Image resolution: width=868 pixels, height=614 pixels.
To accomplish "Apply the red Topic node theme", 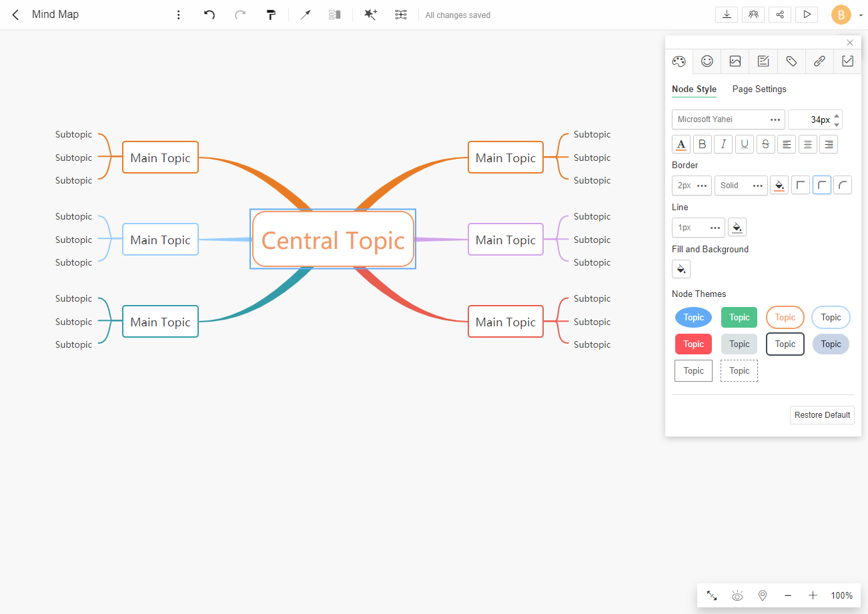I will [693, 344].
